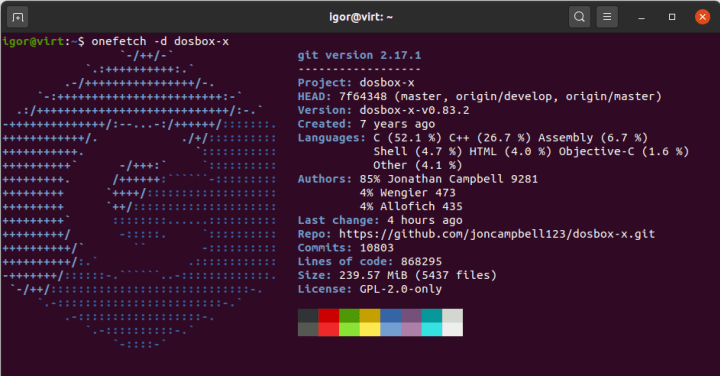
Task: Click the bright red color block
Action: tap(329, 329)
